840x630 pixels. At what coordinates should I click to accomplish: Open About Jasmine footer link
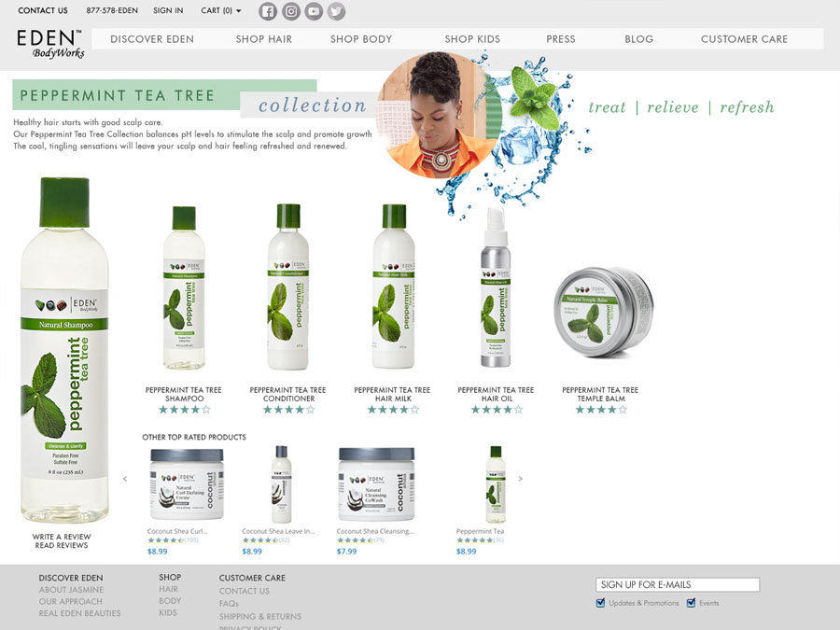pyautogui.click(x=71, y=590)
